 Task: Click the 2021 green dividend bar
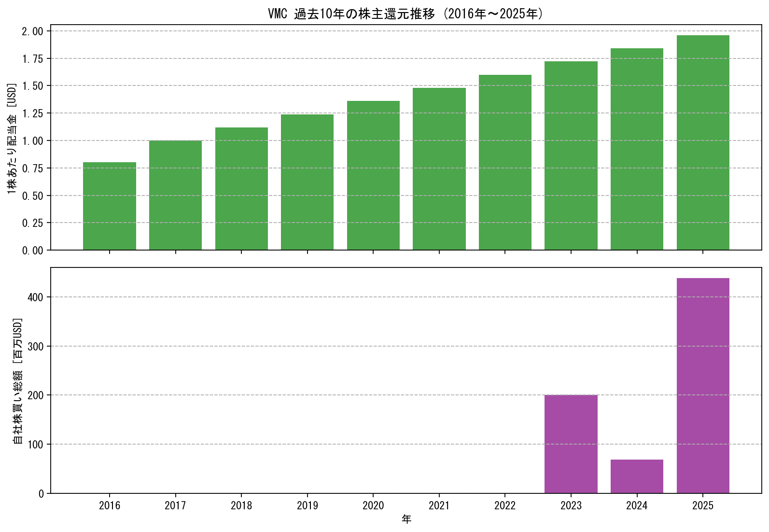tap(439, 169)
